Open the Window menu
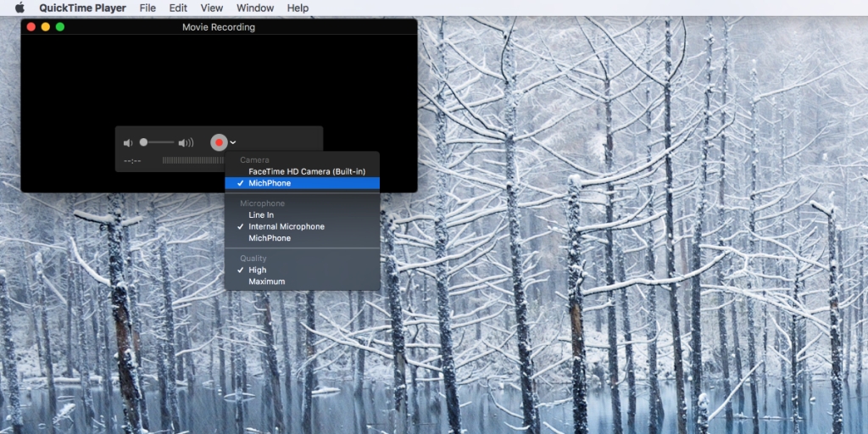Screen dimensions: 868x434 (x=255, y=8)
